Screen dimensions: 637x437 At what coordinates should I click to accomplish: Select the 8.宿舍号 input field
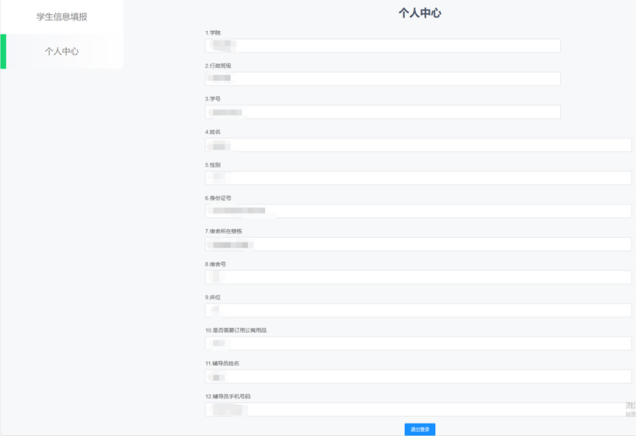418,277
